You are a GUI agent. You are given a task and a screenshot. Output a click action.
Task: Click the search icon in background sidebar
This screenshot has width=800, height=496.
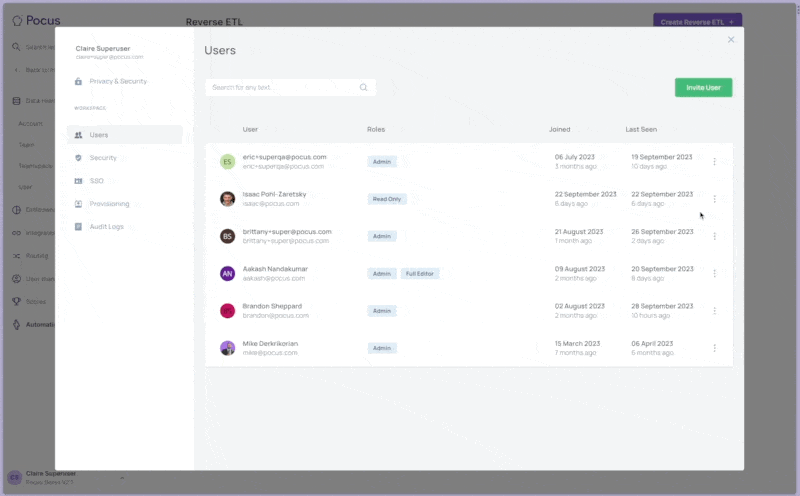coord(16,47)
